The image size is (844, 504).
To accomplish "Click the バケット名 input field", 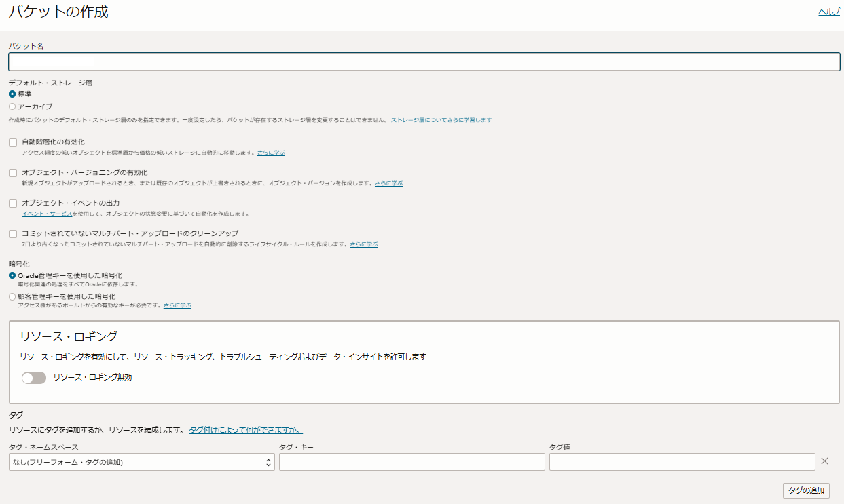I will (424, 62).
